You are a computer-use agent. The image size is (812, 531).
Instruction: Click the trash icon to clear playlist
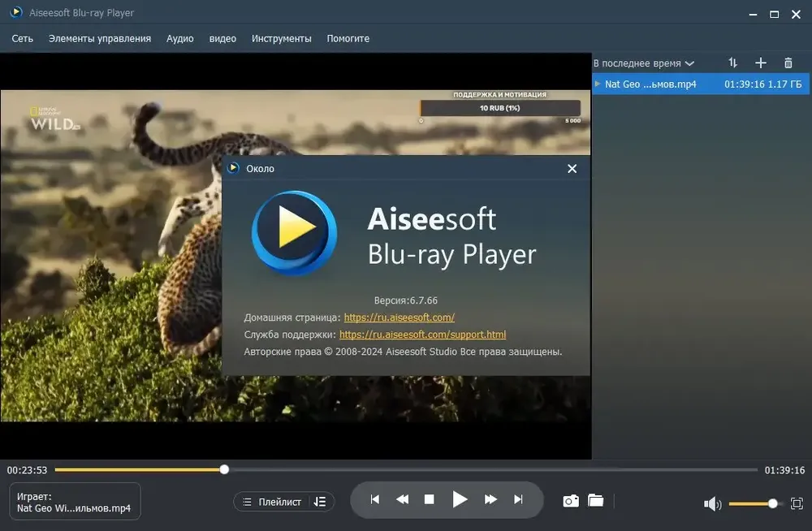tap(788, 63)
